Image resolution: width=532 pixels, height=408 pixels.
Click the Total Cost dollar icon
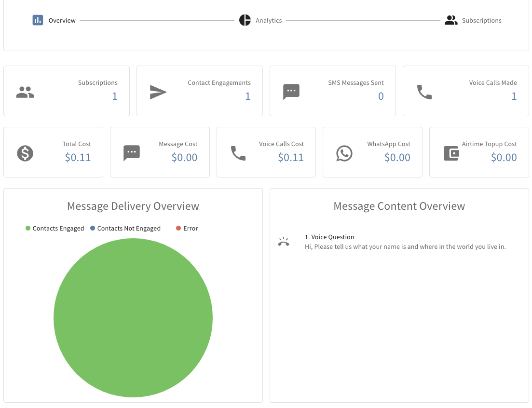pos(25,153)
